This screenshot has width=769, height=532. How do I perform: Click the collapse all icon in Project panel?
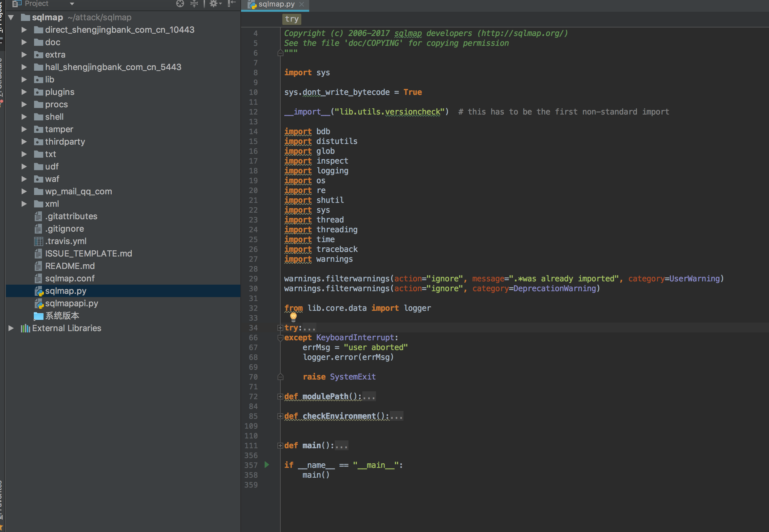click(194, 4)
